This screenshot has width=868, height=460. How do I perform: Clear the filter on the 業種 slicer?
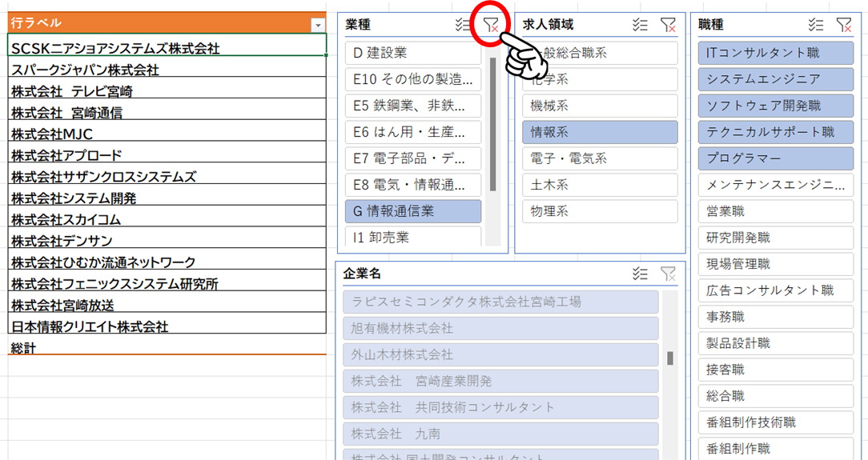[x=491, y=26]
